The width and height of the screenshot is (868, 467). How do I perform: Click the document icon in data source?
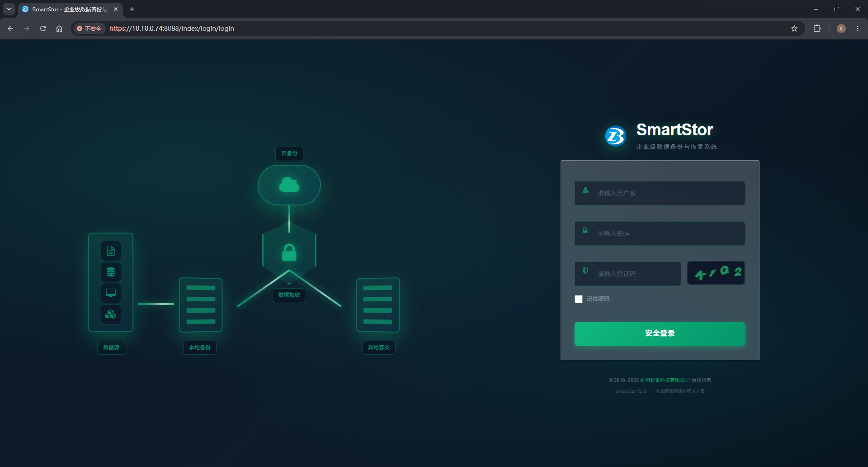111,251
